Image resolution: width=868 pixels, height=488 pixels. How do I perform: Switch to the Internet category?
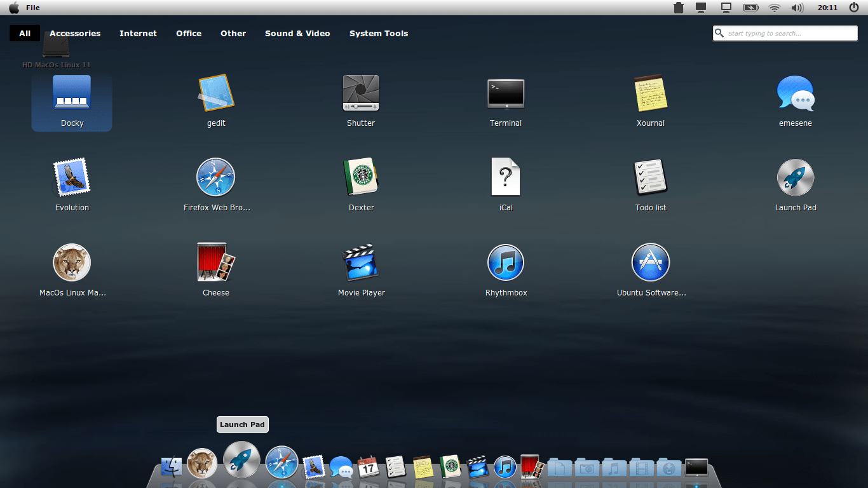138,34
